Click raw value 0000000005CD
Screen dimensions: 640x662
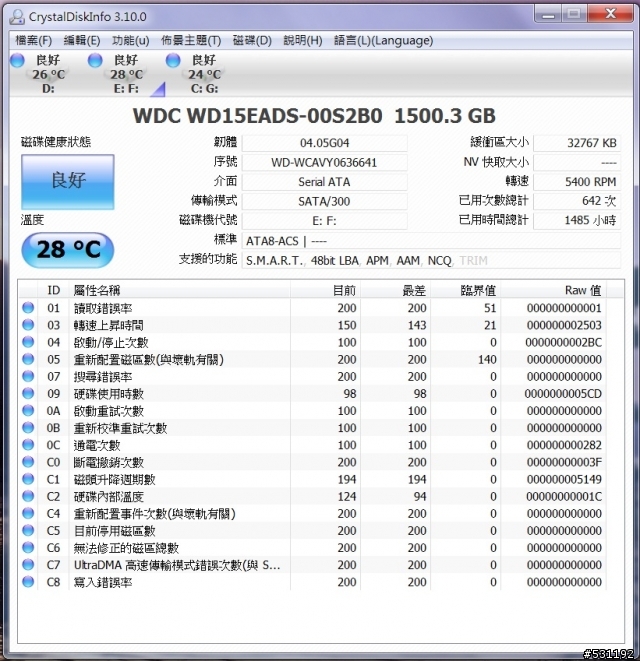(563, 394)
